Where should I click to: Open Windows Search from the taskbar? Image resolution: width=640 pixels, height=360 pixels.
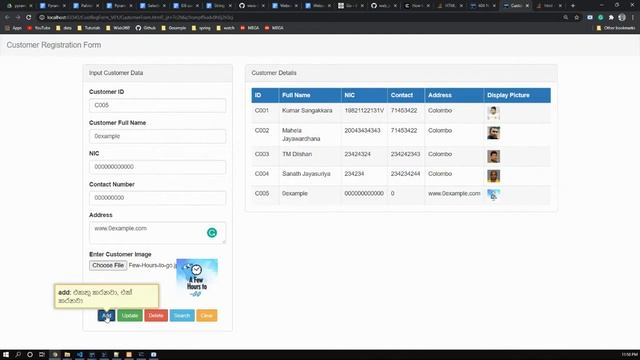click(x=18, y=355)
